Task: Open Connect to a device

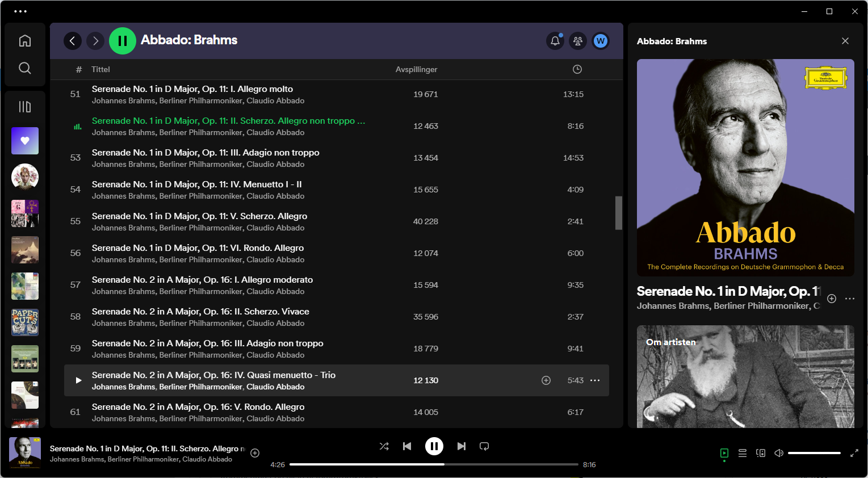Action: pyautogui.click(x=761, y=453)
